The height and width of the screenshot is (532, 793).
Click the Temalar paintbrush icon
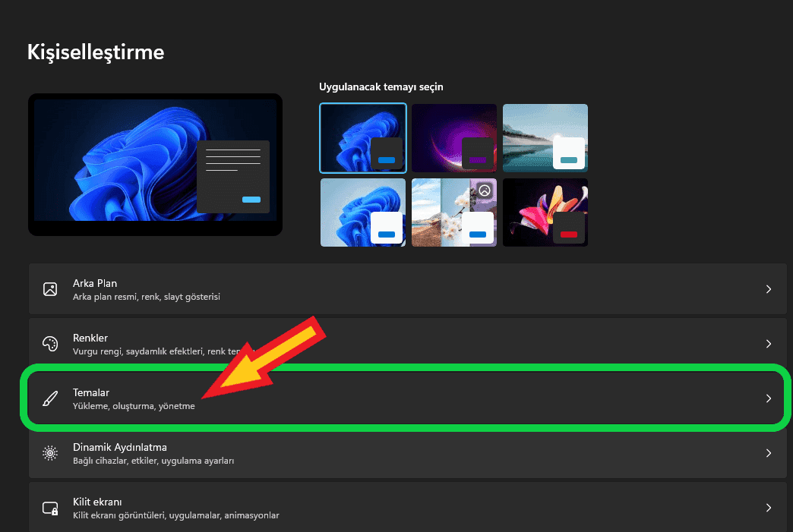point(50,398)
